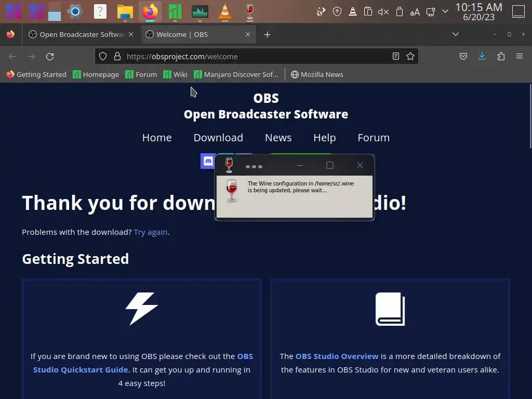Open the Manjaro green icon in the taskbar
The height and width of the screenshot is (399, 532).
(175, 12)
